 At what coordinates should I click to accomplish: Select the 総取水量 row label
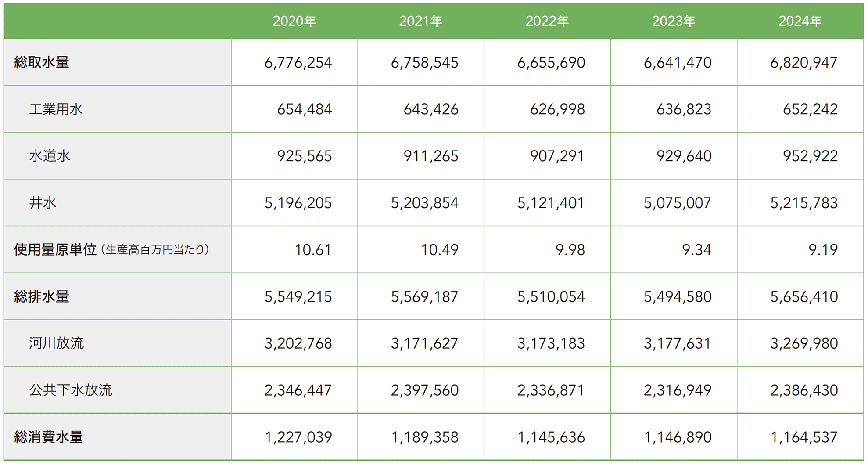point(42,62)
